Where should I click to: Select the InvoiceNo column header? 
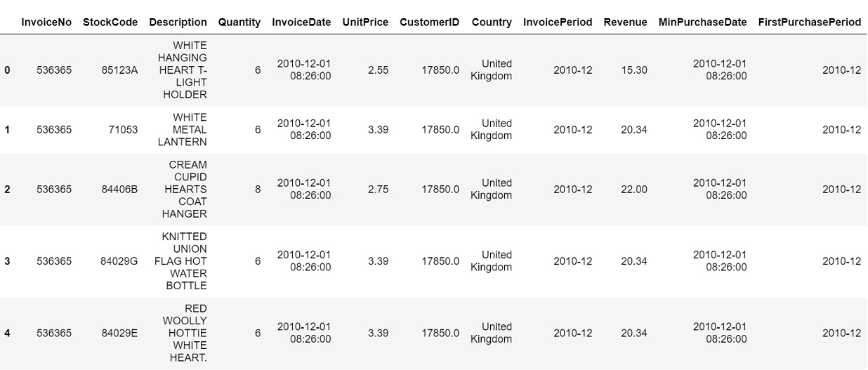46,22
